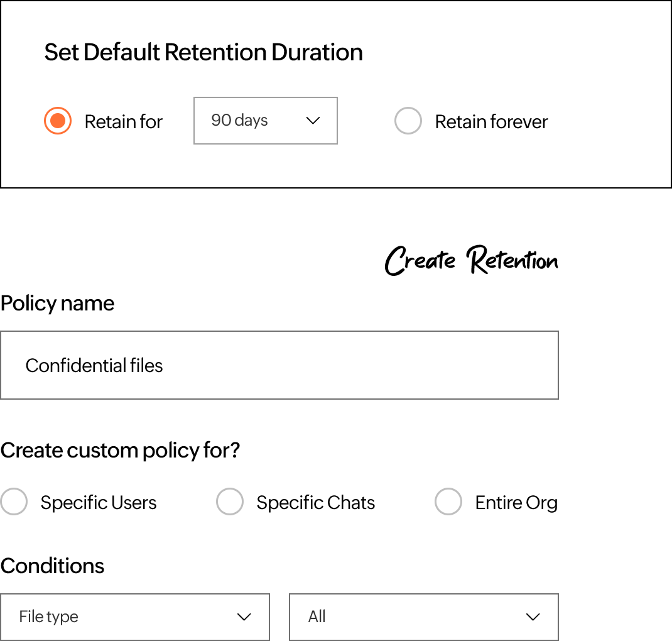
Task: Click the chevron in the All dropdown
Action: coord(533,617)
